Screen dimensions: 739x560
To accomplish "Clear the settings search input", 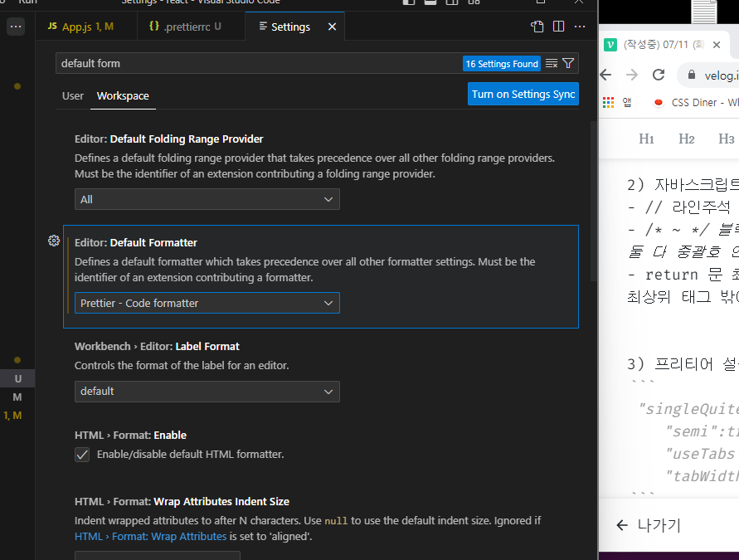I will [x=552, y=63].
